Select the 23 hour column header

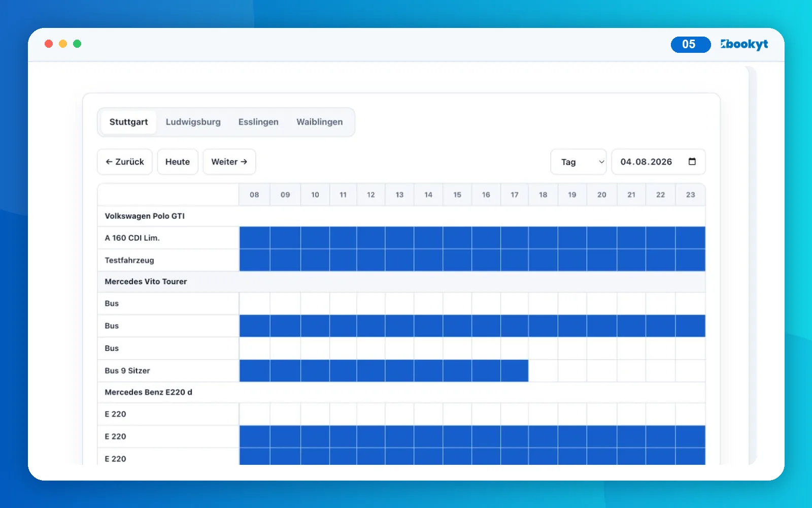pyautogui.click(x=691, y=195)
